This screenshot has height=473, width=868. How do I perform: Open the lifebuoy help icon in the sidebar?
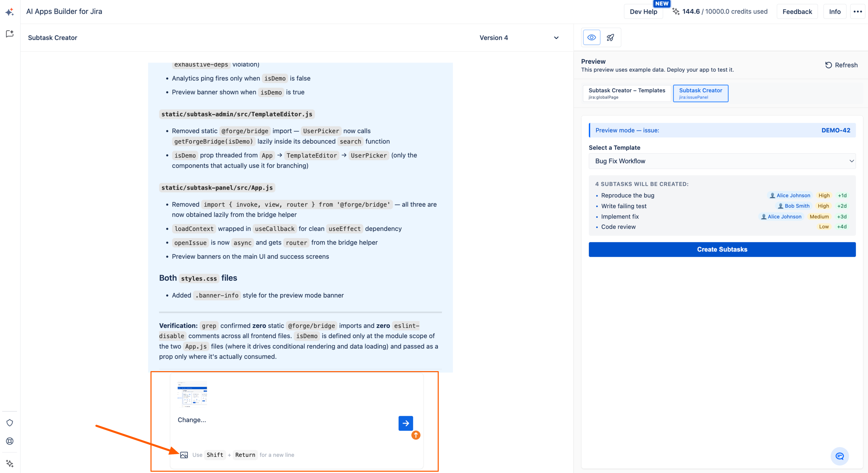pos(10,441)
